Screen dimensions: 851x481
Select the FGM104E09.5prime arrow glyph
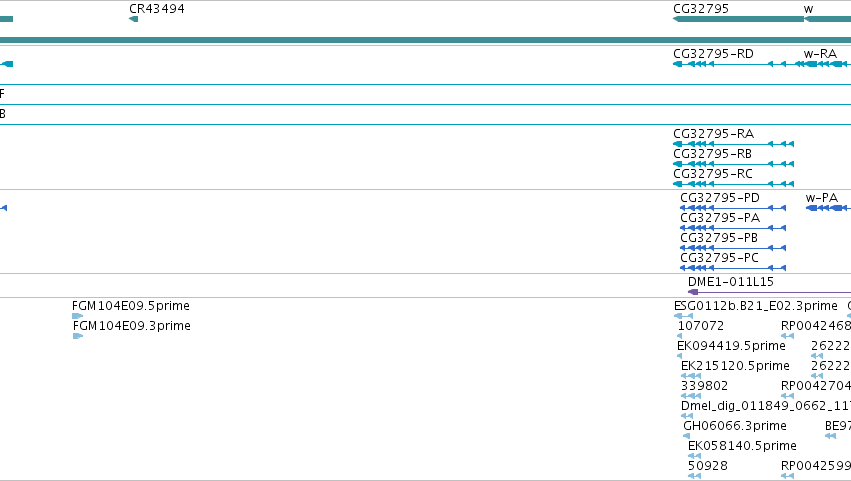(x=78, y=316)
